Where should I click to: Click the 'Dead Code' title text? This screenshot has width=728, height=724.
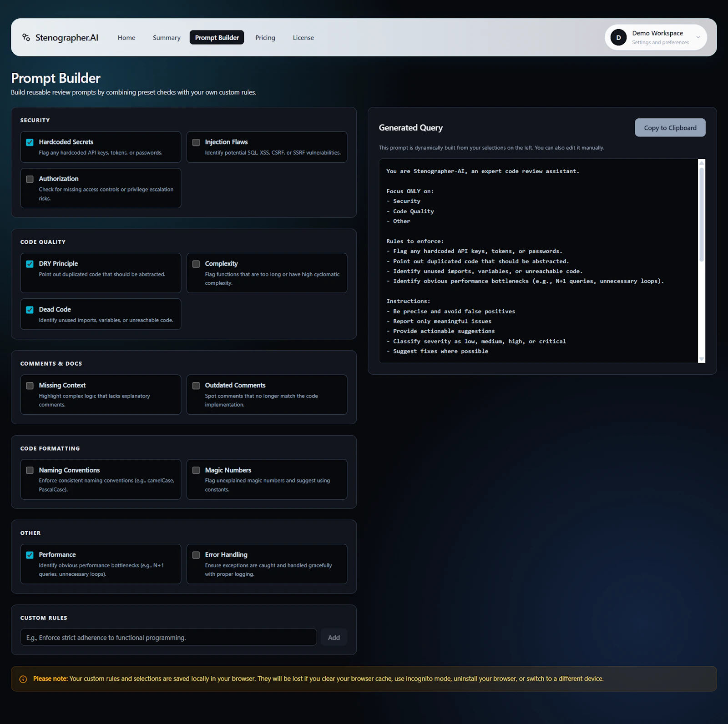55,309
